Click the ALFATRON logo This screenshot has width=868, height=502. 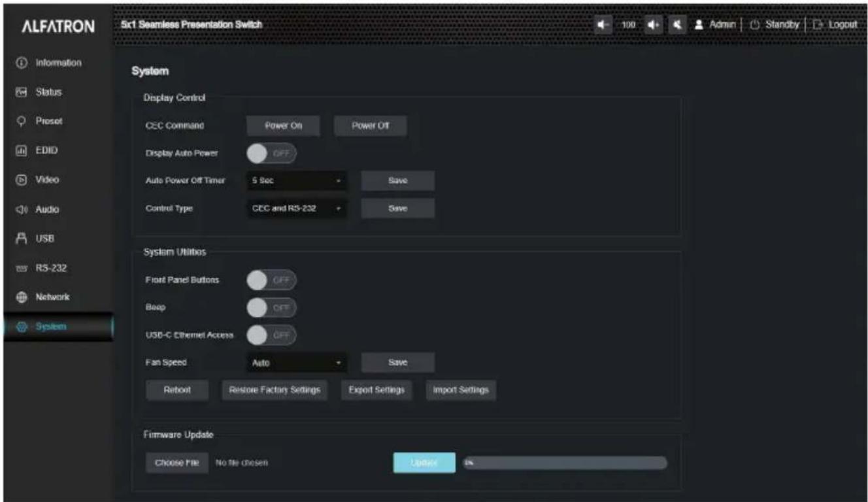coord(59,27)
